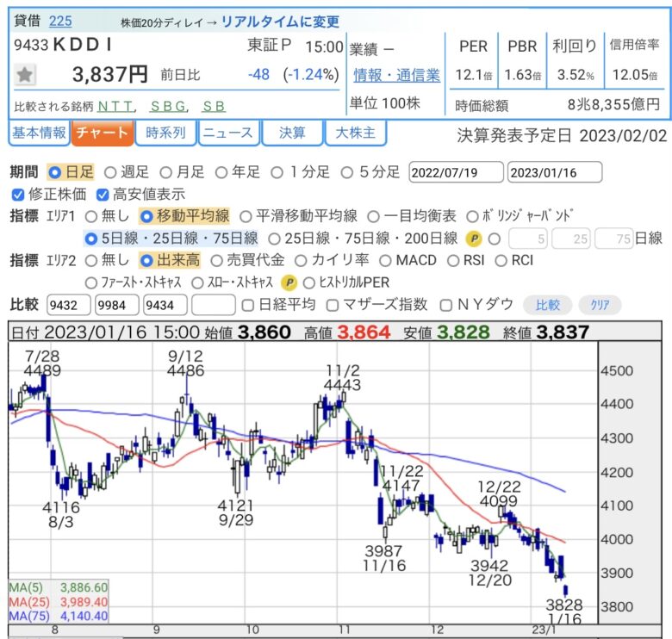Choose 5日線・25日線・75日線 option
Viewport: 672px width, 639px height.
[90, 239]
